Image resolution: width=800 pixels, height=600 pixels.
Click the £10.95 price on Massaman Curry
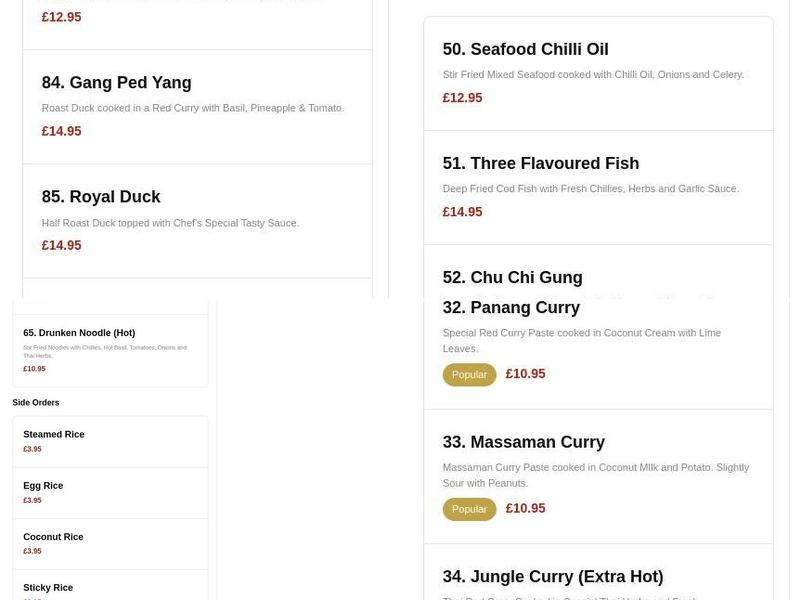point(525,508)
